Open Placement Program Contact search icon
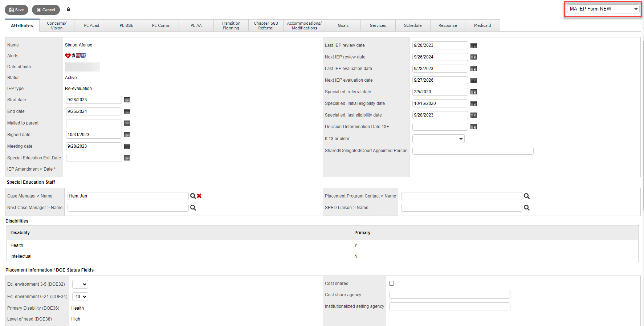This screenshot has width=644, height=326. coord(526,196)
